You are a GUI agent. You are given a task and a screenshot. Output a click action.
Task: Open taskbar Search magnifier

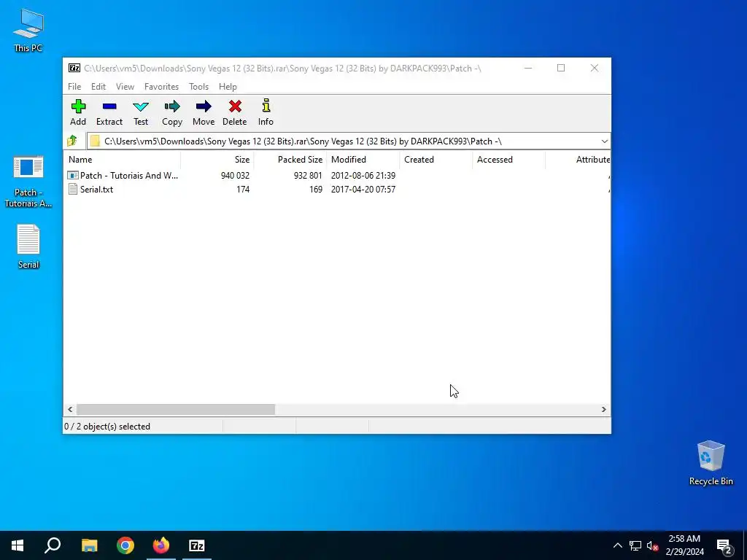pos(53,545)
